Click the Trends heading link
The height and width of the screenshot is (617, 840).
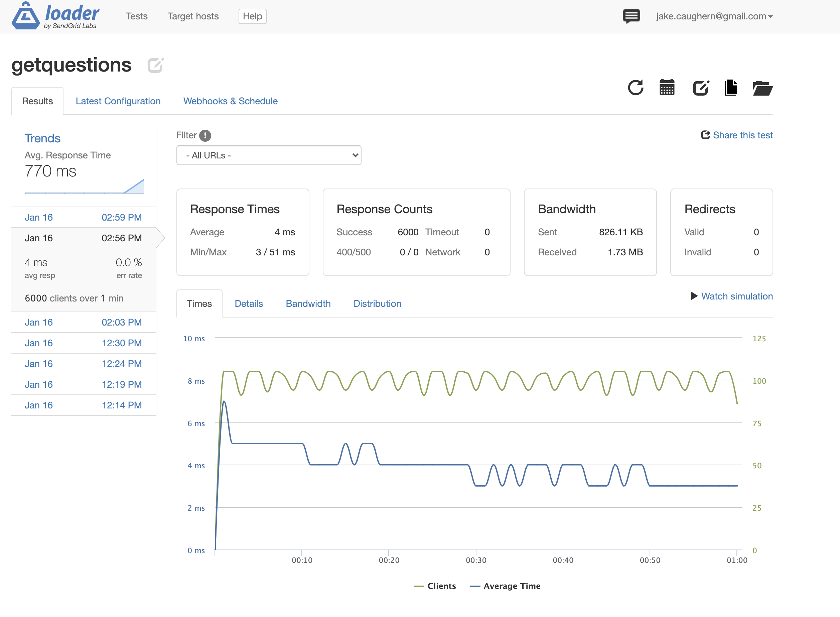tap(42, 138)
